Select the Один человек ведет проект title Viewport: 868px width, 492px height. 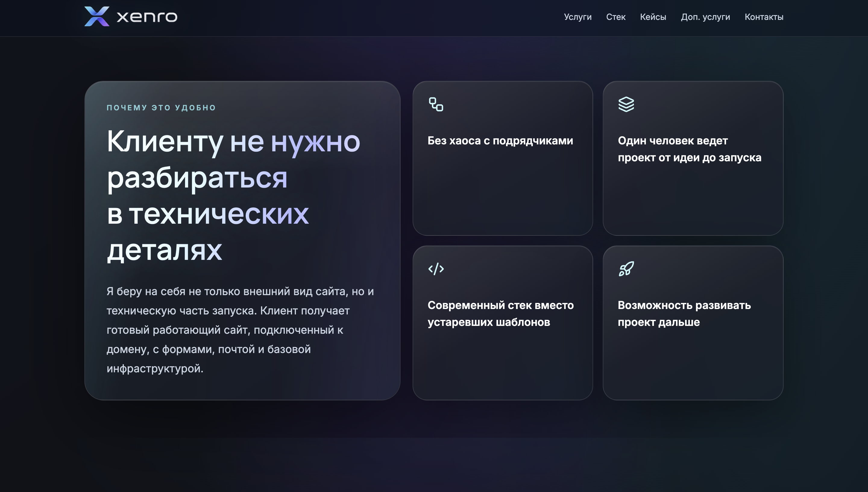click(x=689, y=149)
